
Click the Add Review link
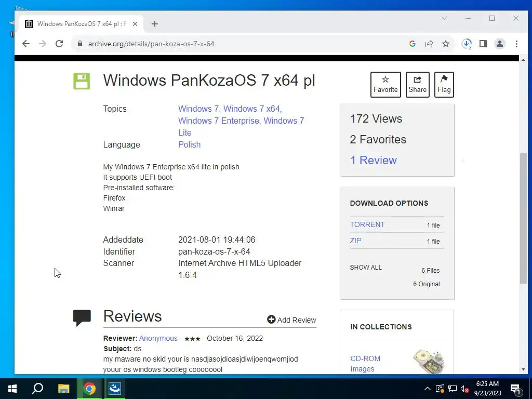[291, 320]
